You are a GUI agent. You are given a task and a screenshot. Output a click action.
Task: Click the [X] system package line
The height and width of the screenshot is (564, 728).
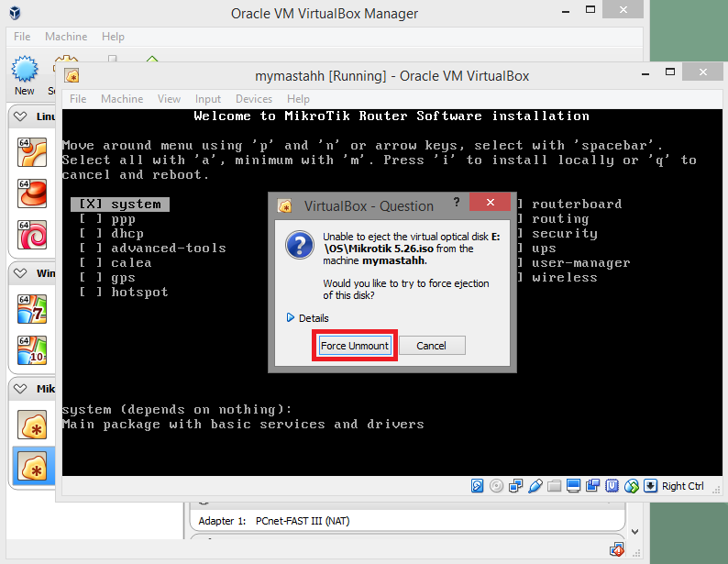point(120,204)
